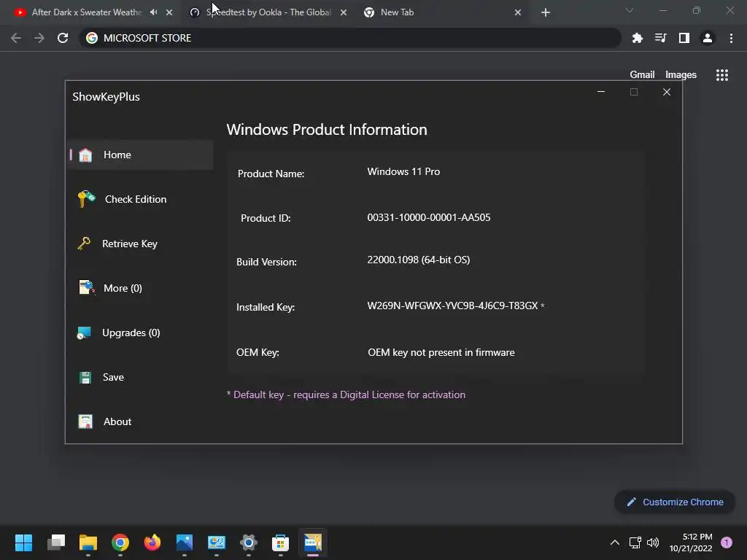This screenshot has width=747, height=560.
Task: Open the More (0) section
Action: [x=123, y=288]
